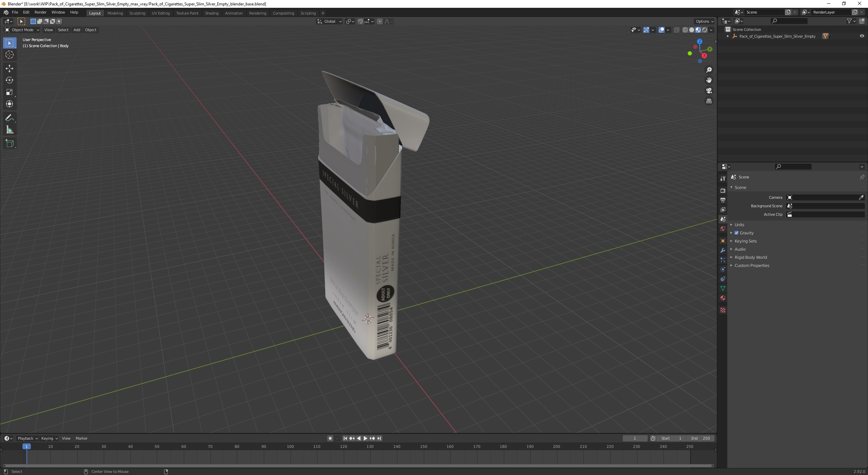The image size is (868, 475).
Task: Open the Object Constraints properties tab
Action: (x=723, y=279)
